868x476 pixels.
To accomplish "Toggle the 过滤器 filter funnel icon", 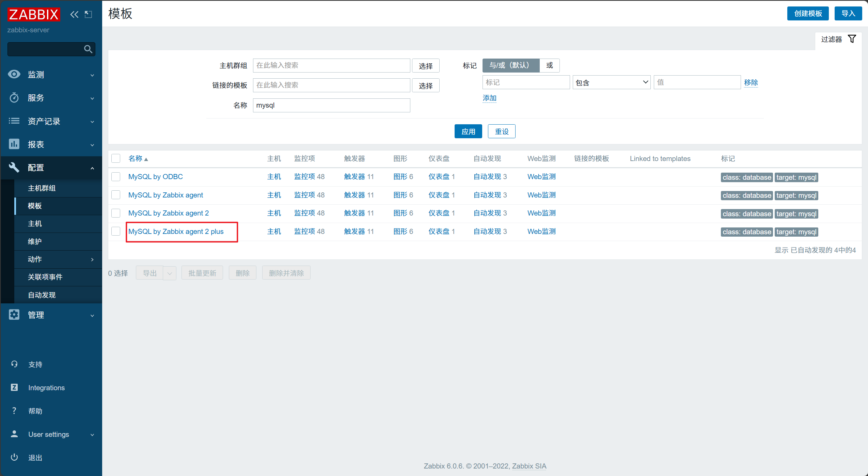I will (852, 39).
